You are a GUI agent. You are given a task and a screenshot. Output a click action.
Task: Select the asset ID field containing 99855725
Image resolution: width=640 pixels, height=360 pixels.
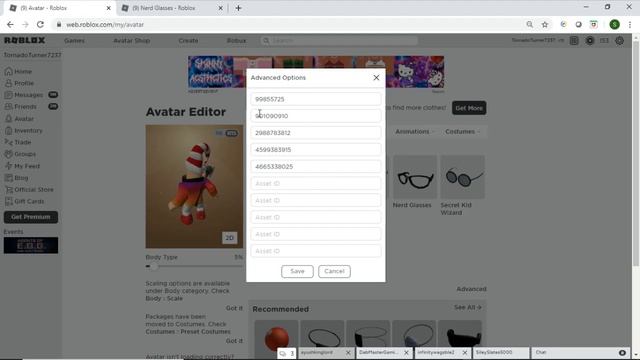(x=316, y=99)
